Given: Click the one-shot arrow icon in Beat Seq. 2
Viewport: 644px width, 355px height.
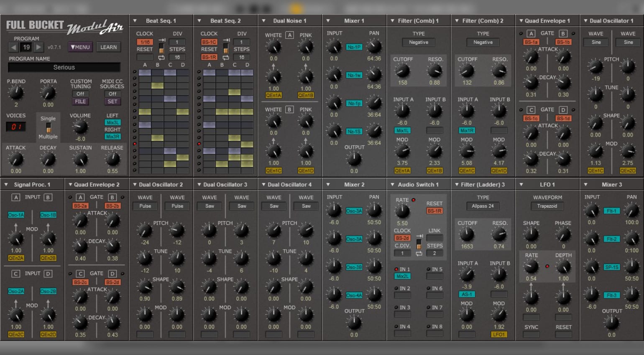Looking at the screenshot, I should click(x=226, y=41).
